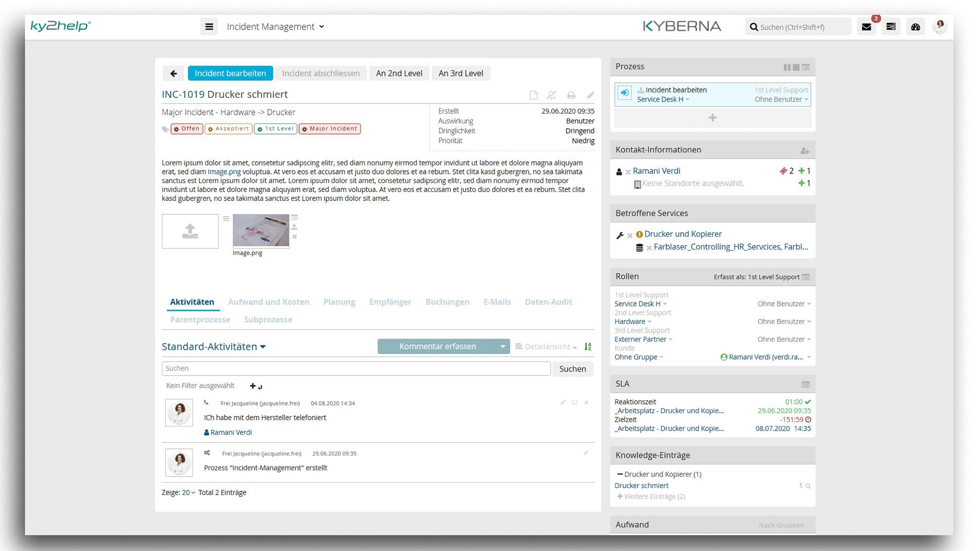Remove contact Ramani Verdi
980x551 pixels.
628,172
